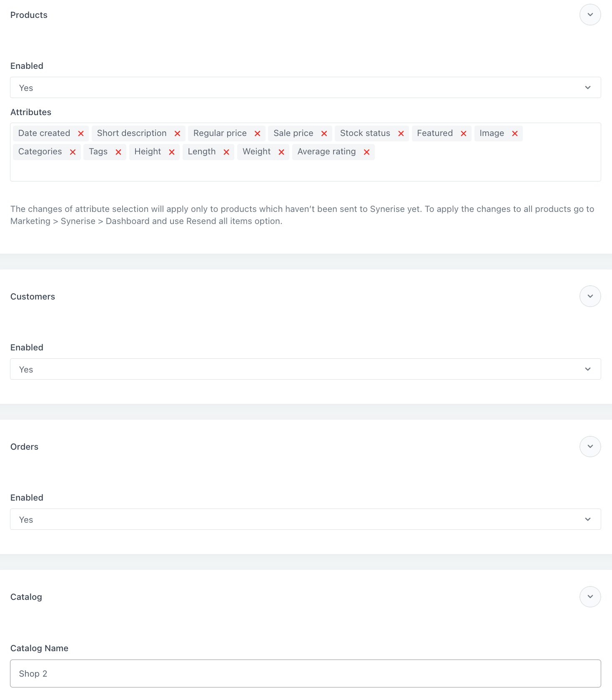Viewport: 612px width, 700px height.
Task: Open the Orders Enabled dropdown
Action: pos(588,519)
